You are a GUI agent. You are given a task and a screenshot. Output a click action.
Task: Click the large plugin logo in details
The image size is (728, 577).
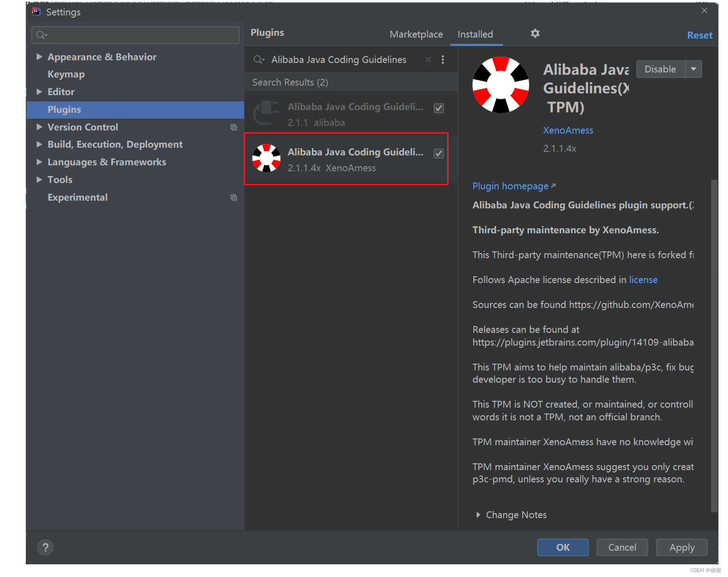pos(501,85)
